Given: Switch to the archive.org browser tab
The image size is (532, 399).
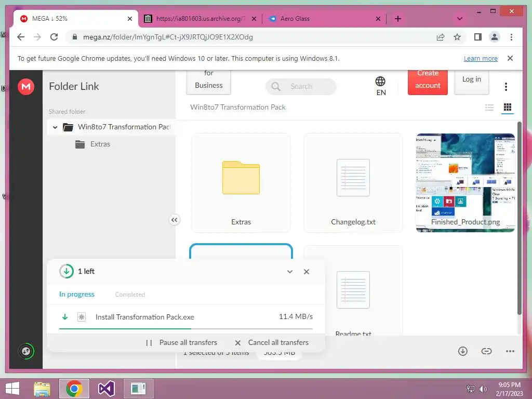Looking at the screenshot, I should click(x=200, y=19).
